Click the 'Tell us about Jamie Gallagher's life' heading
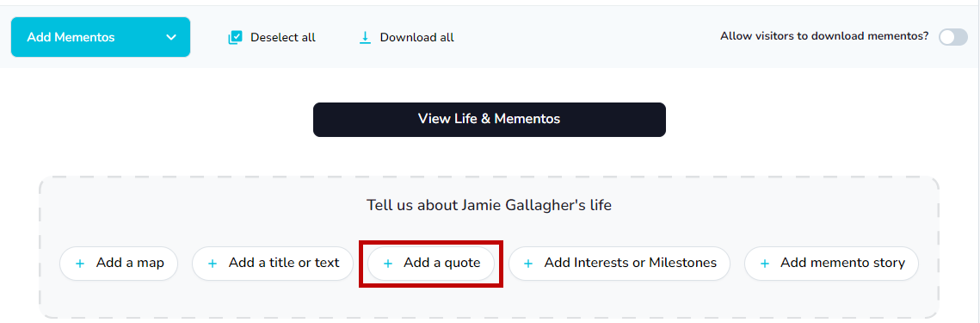The width and height of the screenshot is (980, 323). click(x=490, y=205)
